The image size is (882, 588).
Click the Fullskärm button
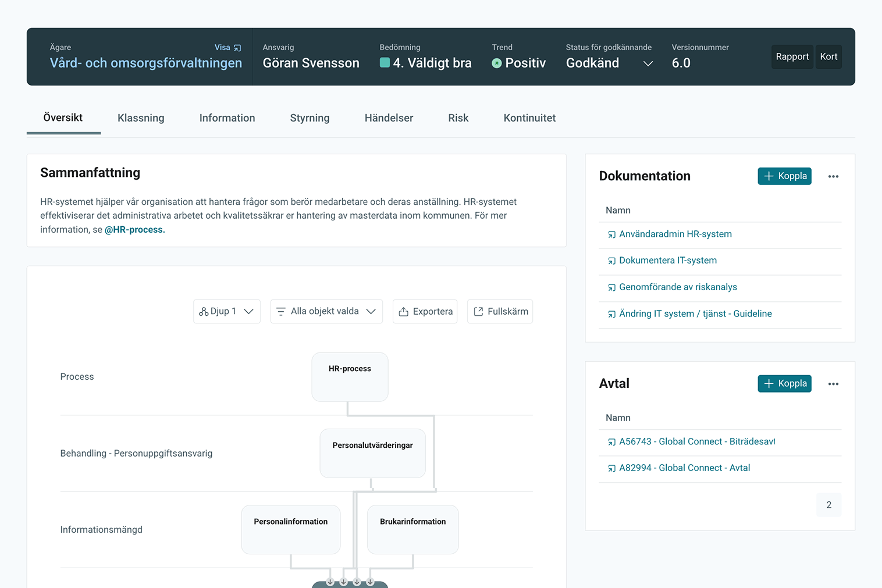click(500, 312)
